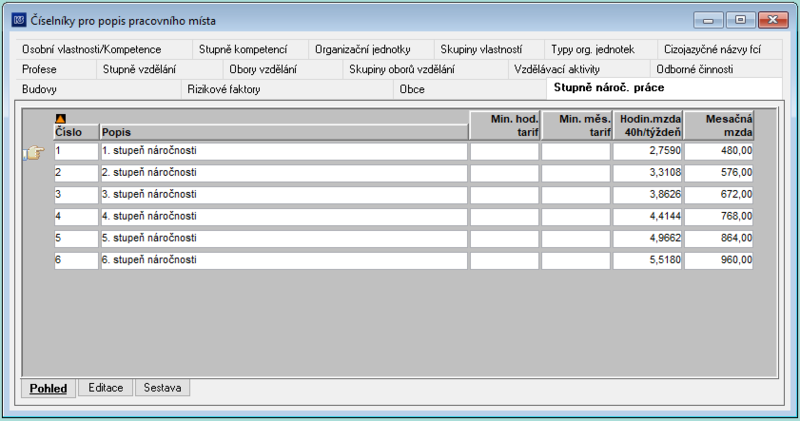The height and width of the screenshot is (421, 800).
Task: Select the Stupně vzdělání tab
Action: [160, 69]
